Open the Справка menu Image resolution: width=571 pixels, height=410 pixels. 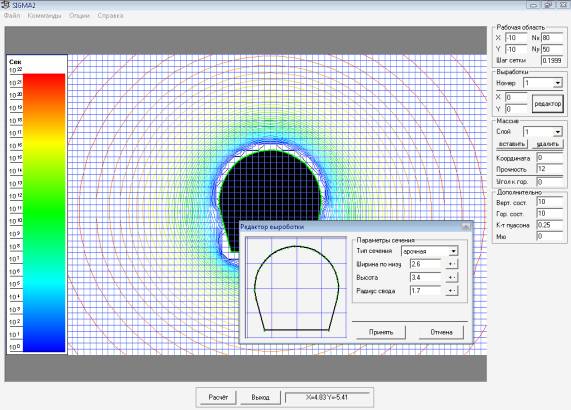click(x=110, y=16)
